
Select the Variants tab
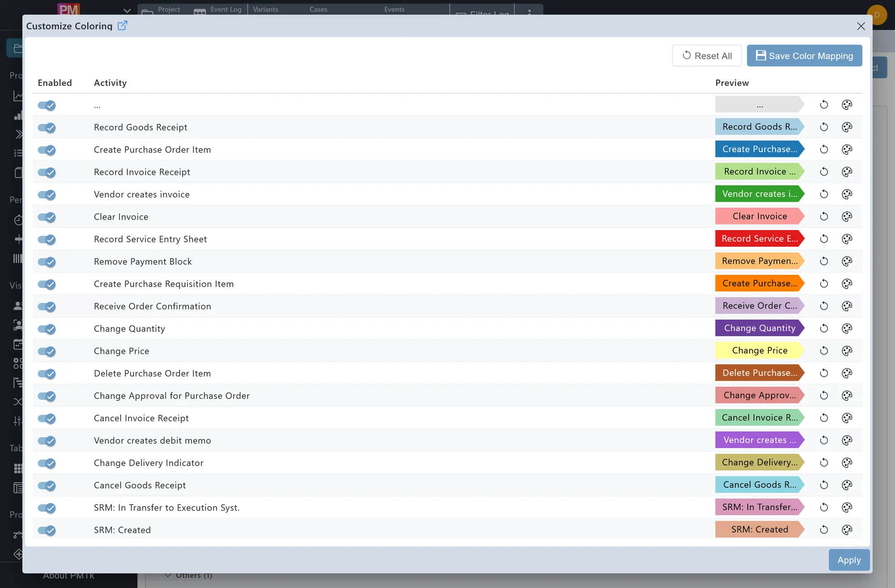265,9
